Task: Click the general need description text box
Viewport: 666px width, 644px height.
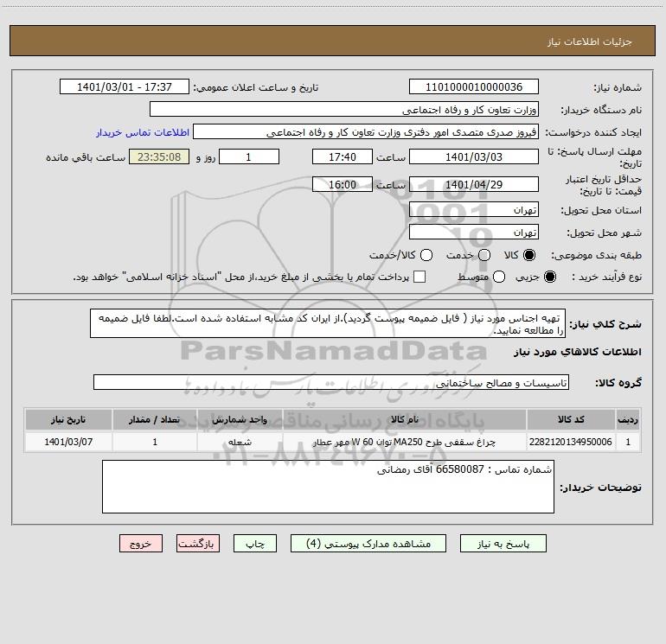Action: [328, 323]
